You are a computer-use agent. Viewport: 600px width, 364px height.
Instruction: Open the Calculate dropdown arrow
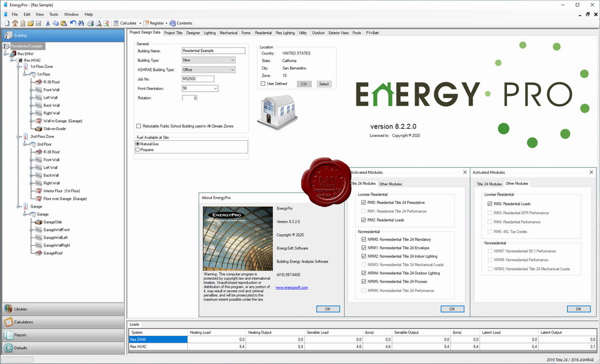click(140, 23)
